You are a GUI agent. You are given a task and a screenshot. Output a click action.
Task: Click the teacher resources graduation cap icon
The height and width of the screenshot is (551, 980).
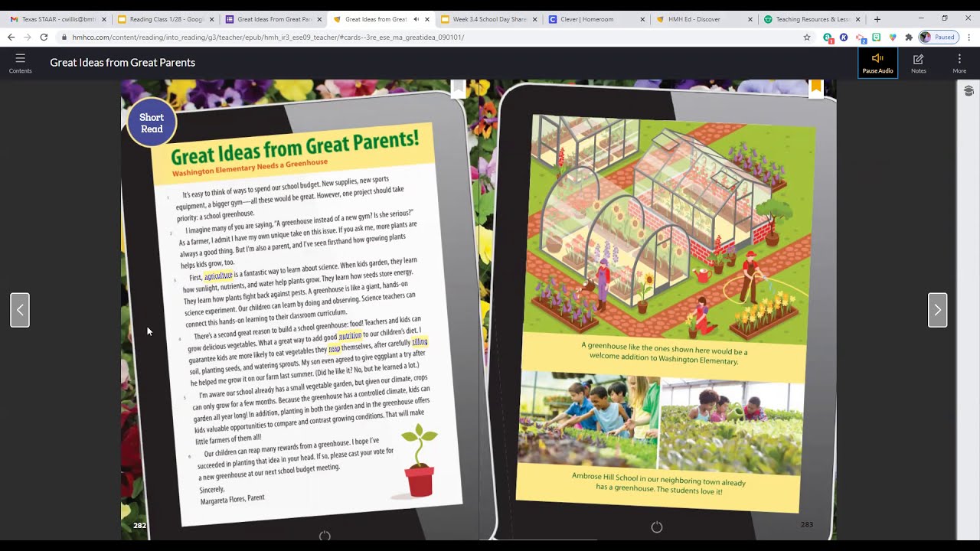(969, 91)
